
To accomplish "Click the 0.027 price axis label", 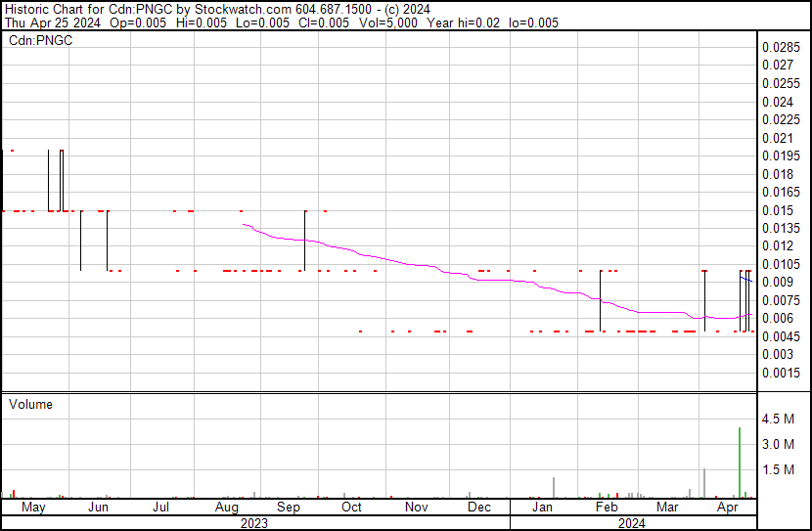I will pos(778,66).
